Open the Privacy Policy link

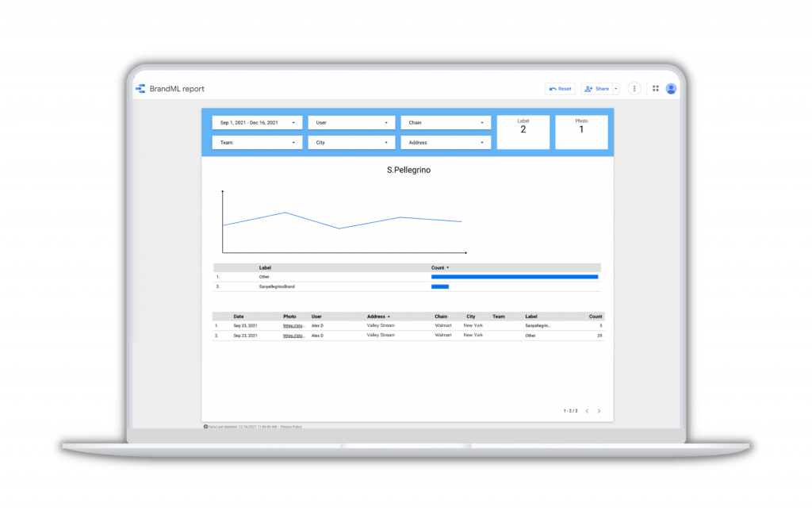click(x=291, y=427)
